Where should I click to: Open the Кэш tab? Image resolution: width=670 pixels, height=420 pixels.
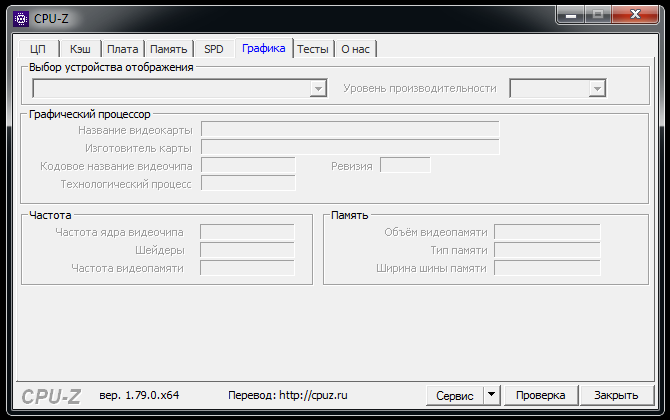[80, 49]
